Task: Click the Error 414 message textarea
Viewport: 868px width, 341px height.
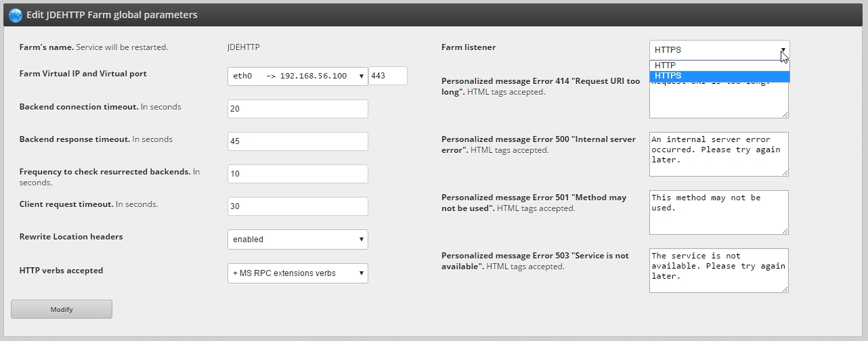Action: pyautogui.click(x=719, y=99)
